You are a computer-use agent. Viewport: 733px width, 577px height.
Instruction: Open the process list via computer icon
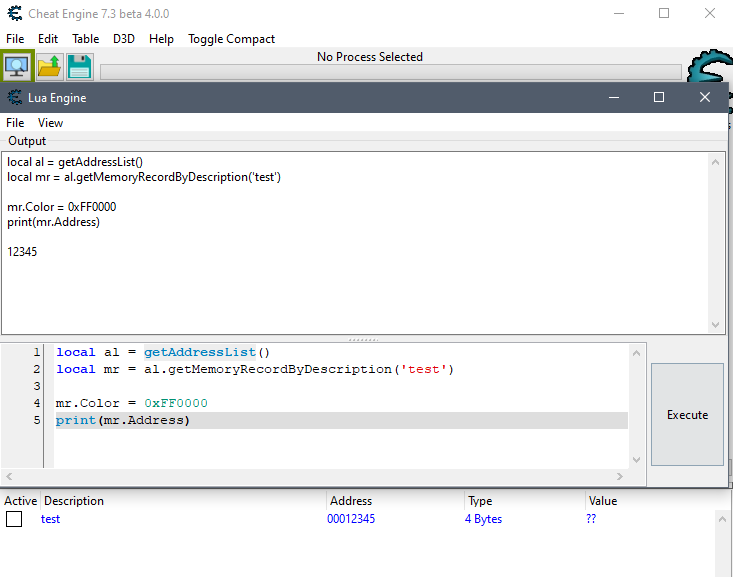click(17, 66)
